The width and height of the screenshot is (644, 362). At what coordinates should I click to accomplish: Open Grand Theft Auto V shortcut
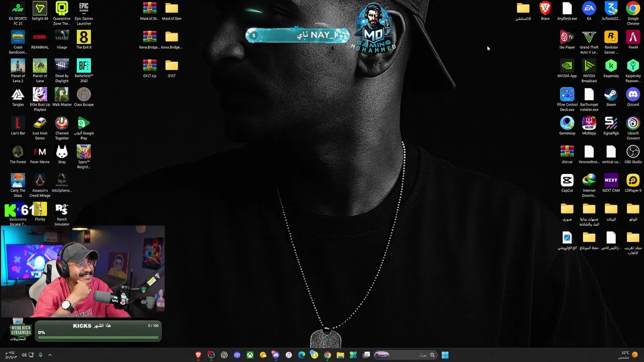tap(589, 42)
